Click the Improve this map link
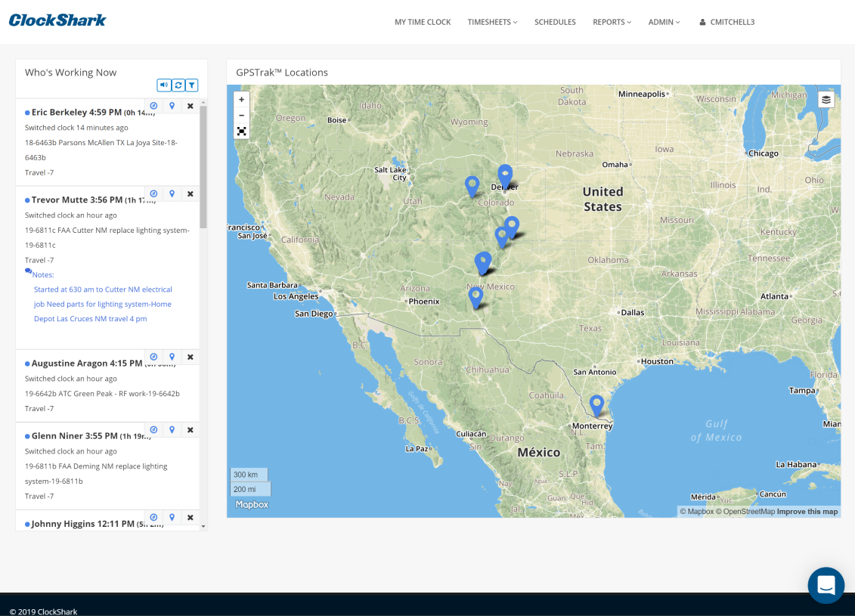Viewport: 855px width, 616px height. pyautogui.click(x=807, y=512)
